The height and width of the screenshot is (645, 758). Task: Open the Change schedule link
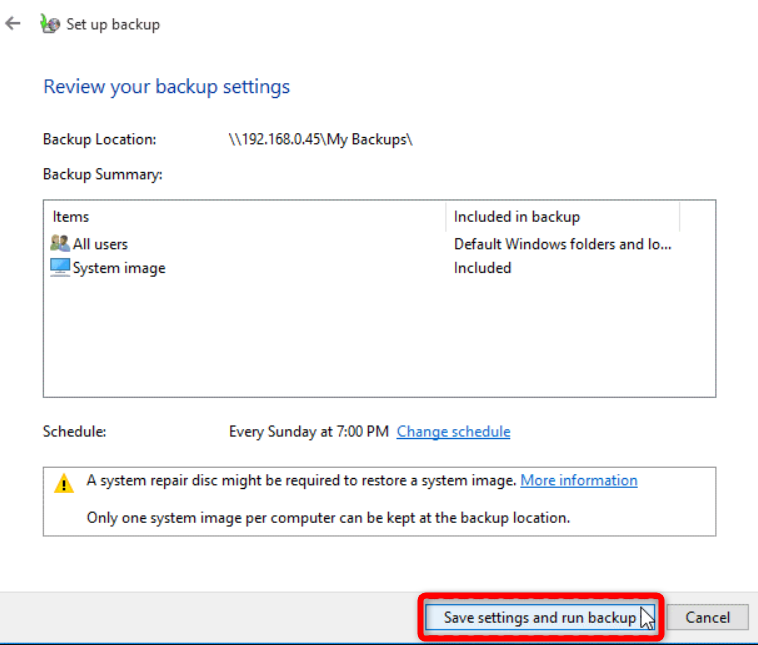[x=453, y=432]
